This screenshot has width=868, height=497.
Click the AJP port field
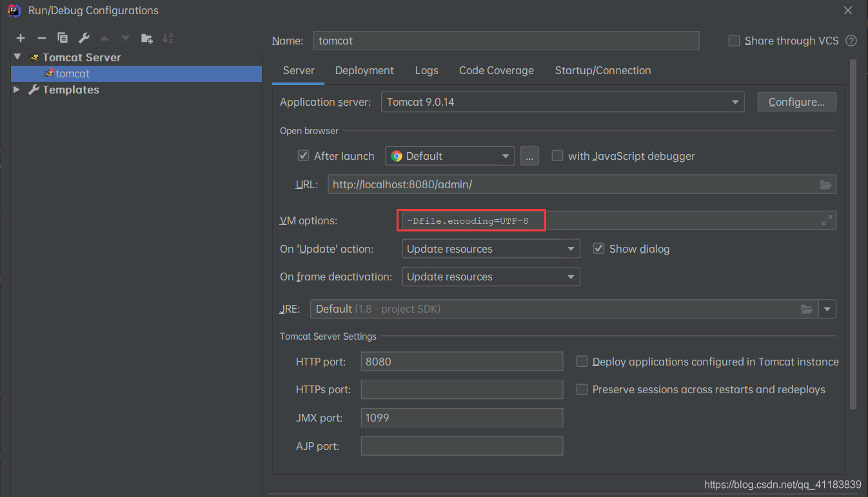pos(462,445)
